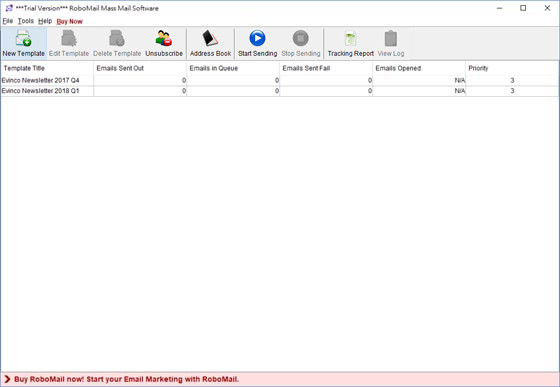The width and height of the screenshot is (560, 387).
Task: Click the red arrow icon in bottom banner
Action: 7,379
